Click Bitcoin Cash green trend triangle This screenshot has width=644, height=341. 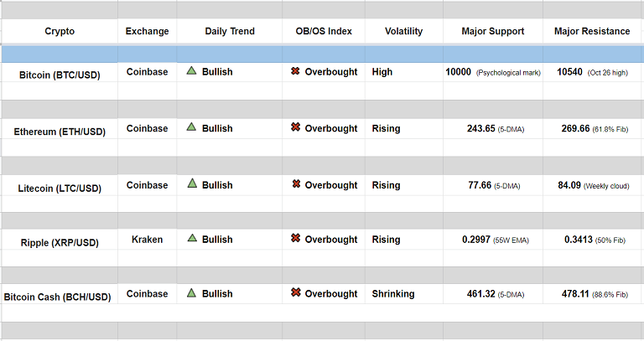(191, 293)
